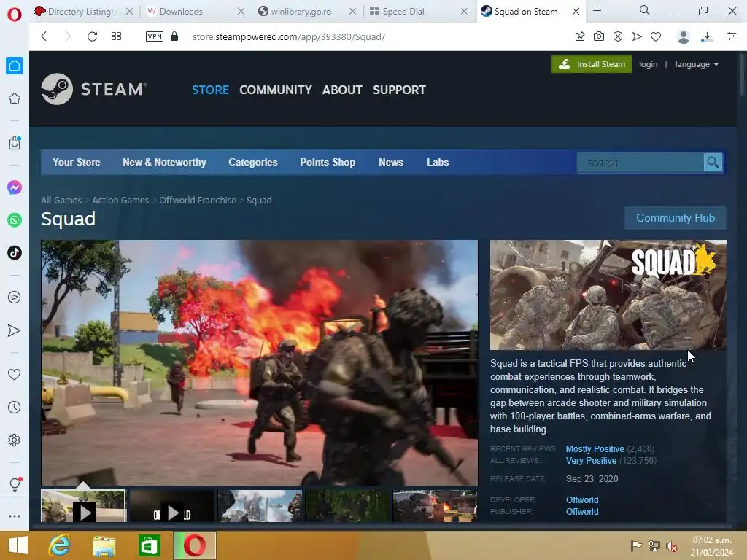Switch to winlibrary.go.ro tab
The image size is (747, 560).
(x=301, y=12)
